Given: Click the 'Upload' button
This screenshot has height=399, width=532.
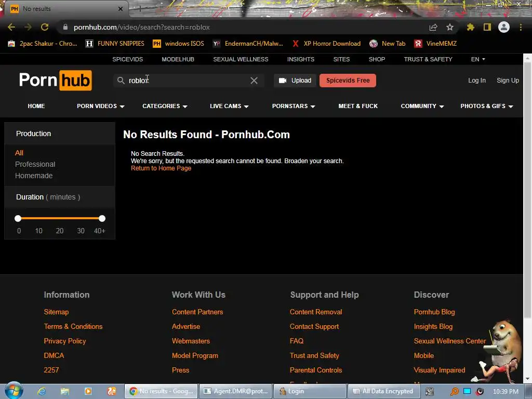Looking at the screenshot, I should (295, 81).
